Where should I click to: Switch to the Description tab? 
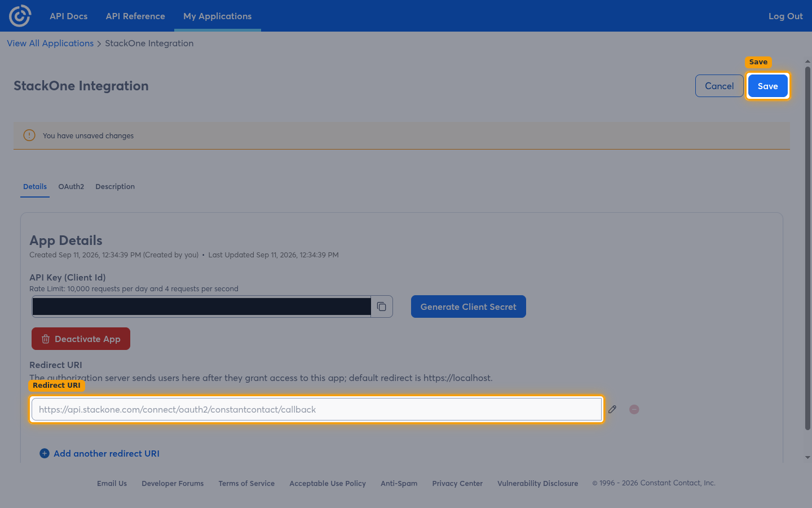point(115,187)
